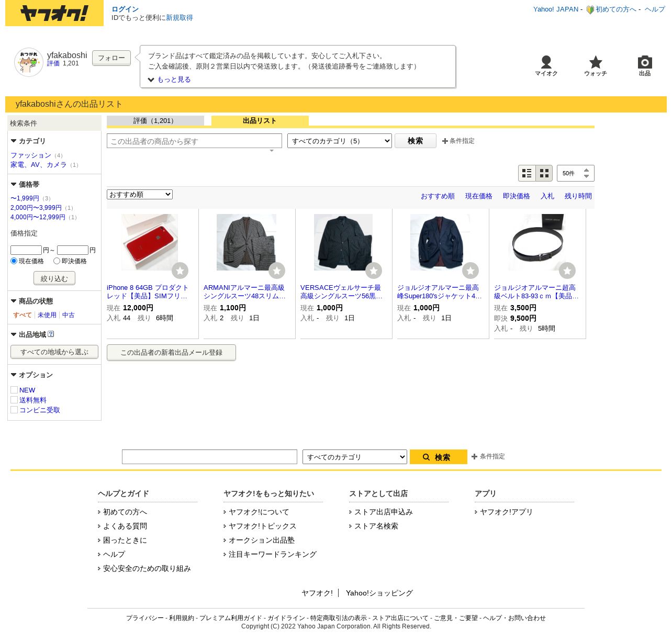Open the ログイン link
This screenshot has height=641, width=672.
[x=125, y=9]
